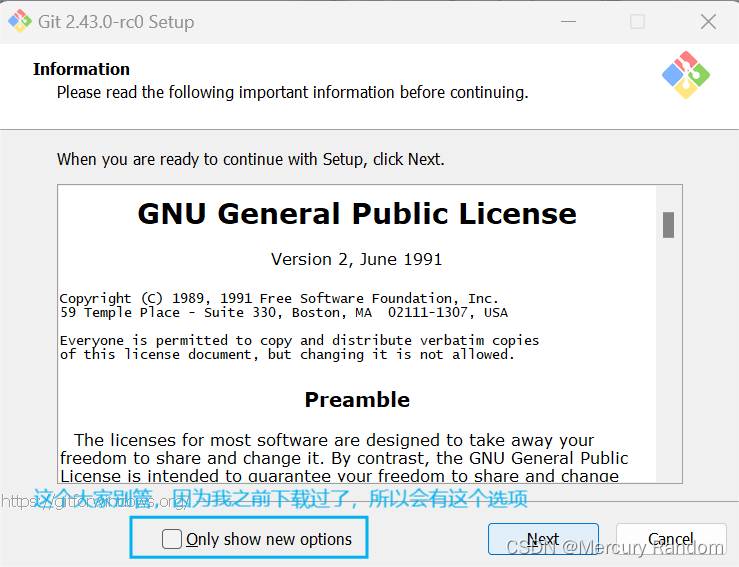The image size is (739, 567).
Task: Click the Git logo in title bar
Action: tap(20, 22)
